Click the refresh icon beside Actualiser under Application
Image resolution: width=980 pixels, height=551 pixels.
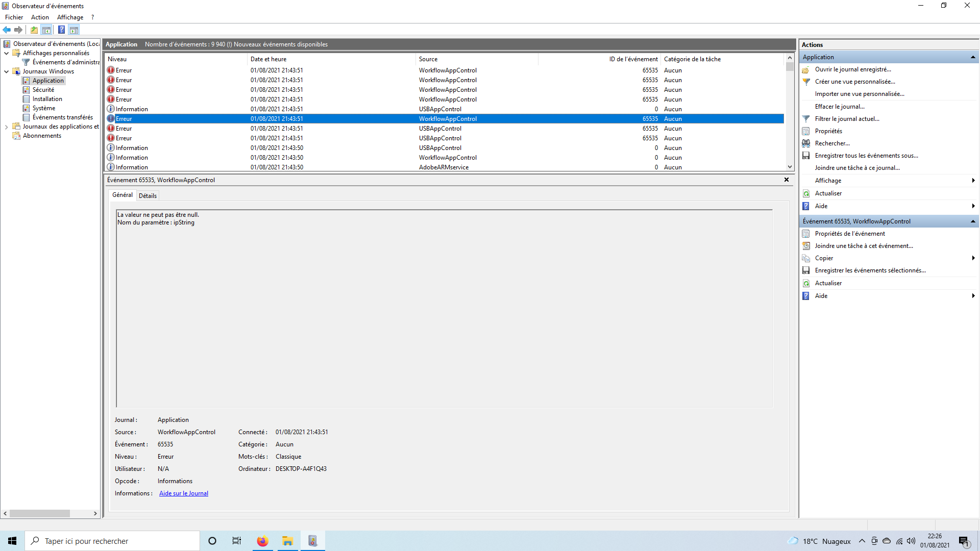pos(806,193)
